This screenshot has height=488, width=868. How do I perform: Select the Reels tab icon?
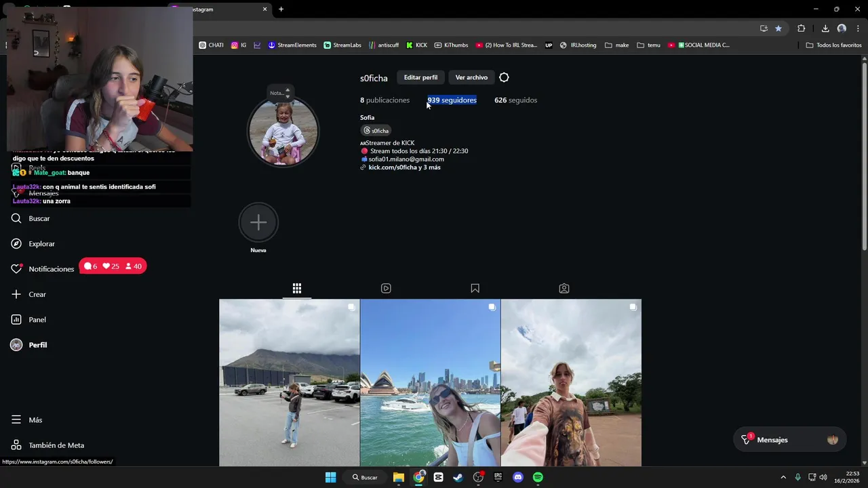(386, 288)
